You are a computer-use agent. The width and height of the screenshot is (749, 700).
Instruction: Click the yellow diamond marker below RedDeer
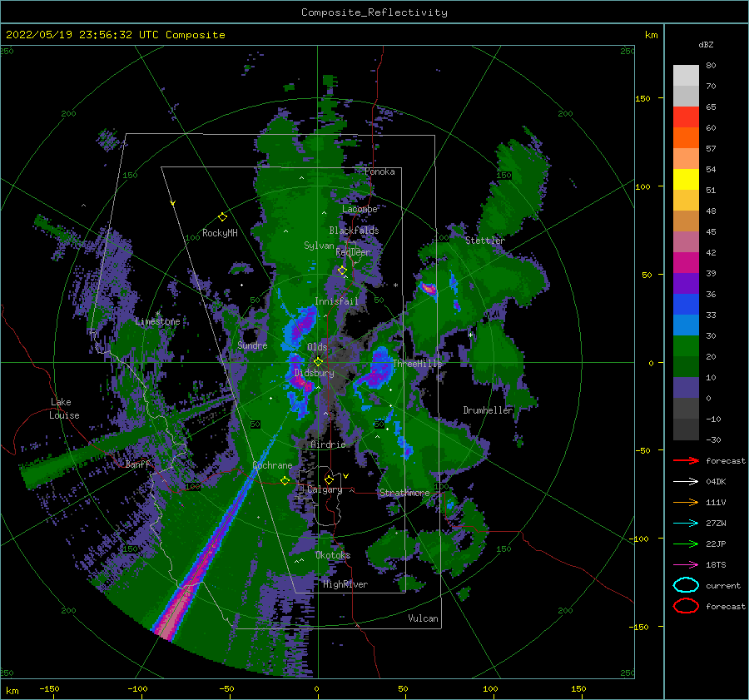tap(342, 271)
